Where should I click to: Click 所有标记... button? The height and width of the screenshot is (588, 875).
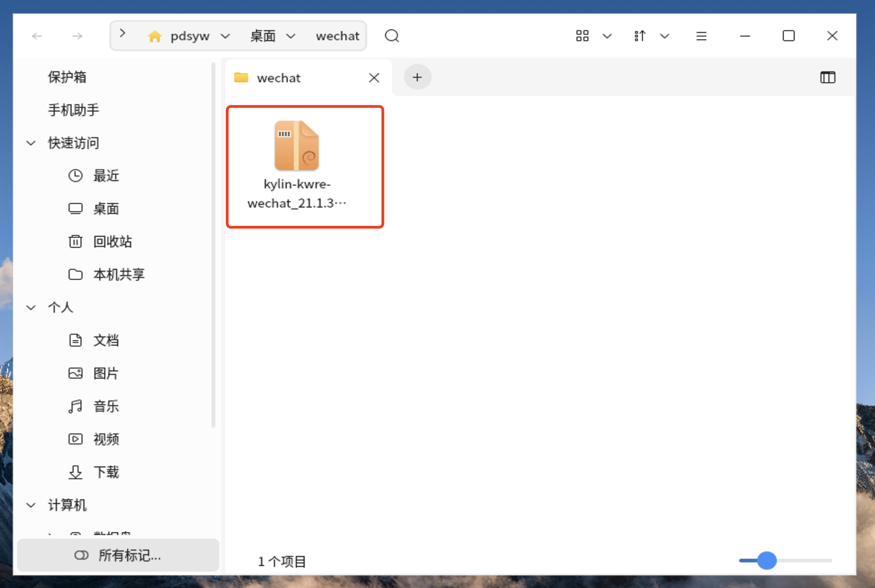pyautogui.click(x=118, y=555)
